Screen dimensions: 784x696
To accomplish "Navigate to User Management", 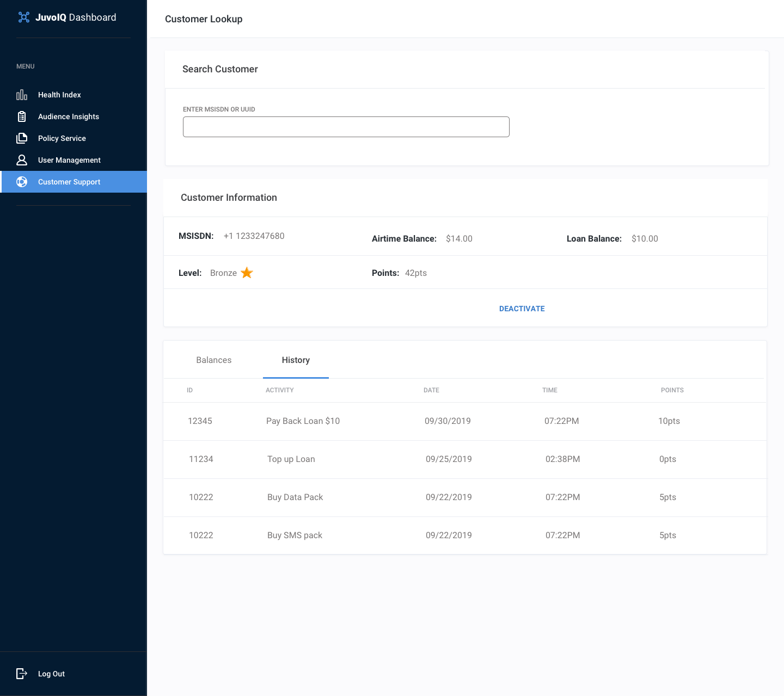I will click(x=73, y=160).
